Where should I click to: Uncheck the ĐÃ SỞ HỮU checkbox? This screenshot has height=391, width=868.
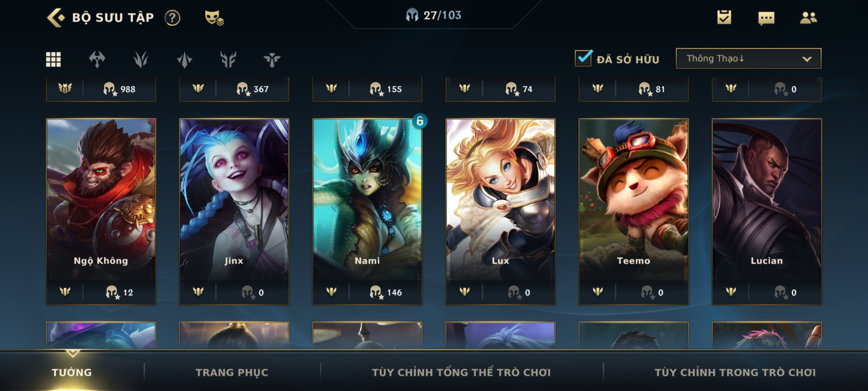pyautogui.click(x=583, y=58)
